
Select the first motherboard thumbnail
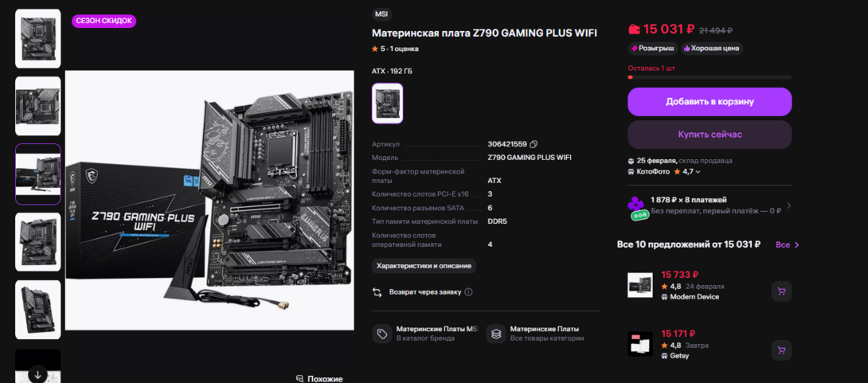coord(37,38)
